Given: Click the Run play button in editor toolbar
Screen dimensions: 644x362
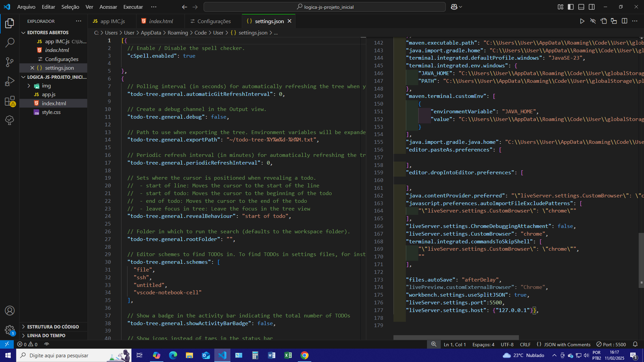Looking at the screenshot, I should pos(582,21).
